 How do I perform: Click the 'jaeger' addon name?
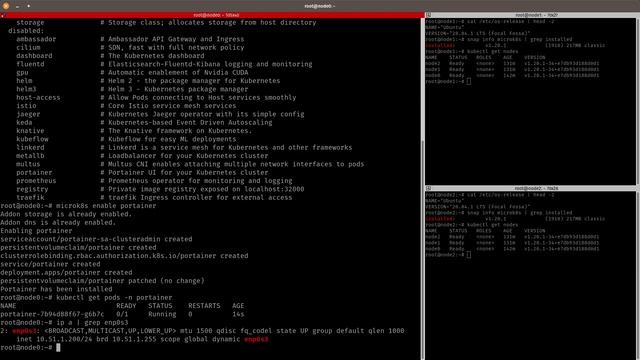pyautogui.click(x=28, y=114)
